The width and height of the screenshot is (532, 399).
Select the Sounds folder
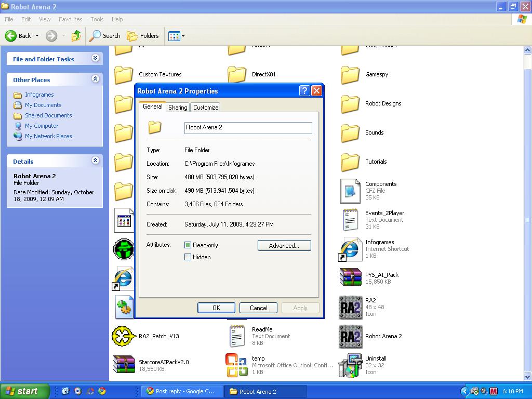(362, 133)
